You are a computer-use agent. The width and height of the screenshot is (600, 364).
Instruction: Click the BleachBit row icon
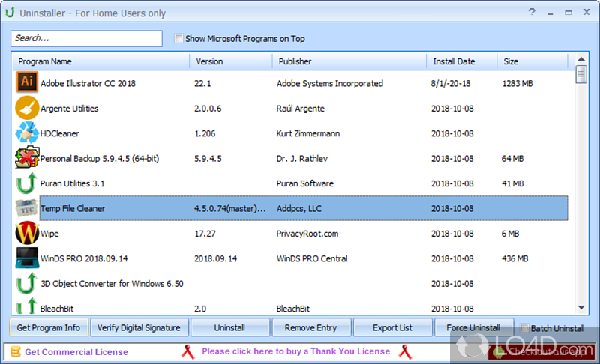(x=26, y=306)
